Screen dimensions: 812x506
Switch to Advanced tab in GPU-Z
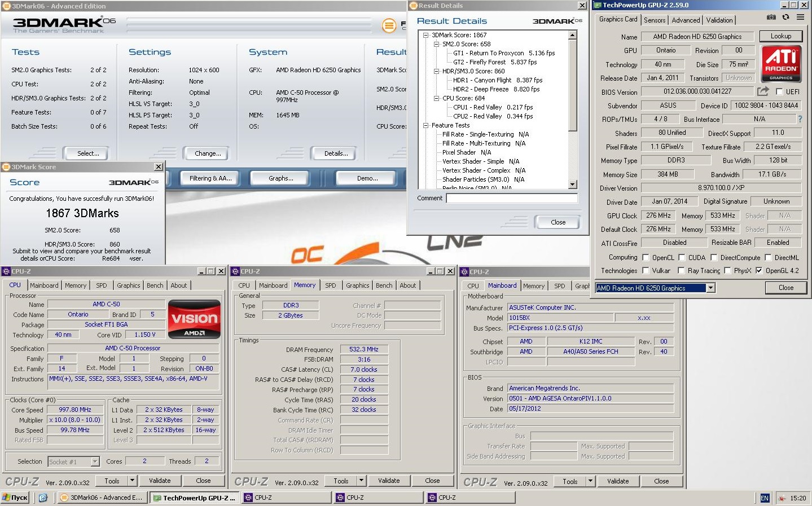[686, 20]
